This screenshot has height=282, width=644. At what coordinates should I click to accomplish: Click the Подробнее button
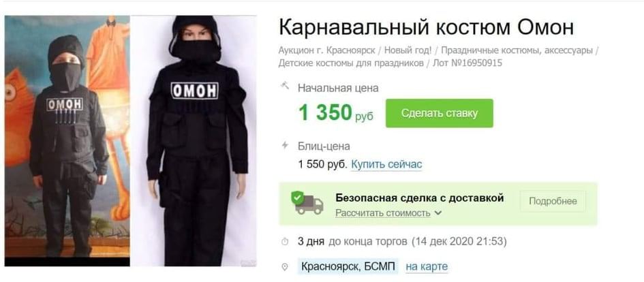coord(553,201)
